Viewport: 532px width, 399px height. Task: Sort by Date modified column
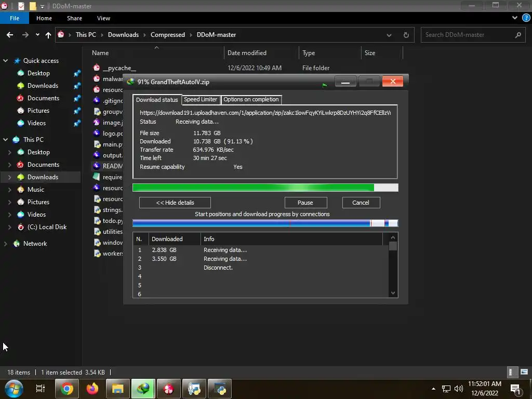pos(247,53)
